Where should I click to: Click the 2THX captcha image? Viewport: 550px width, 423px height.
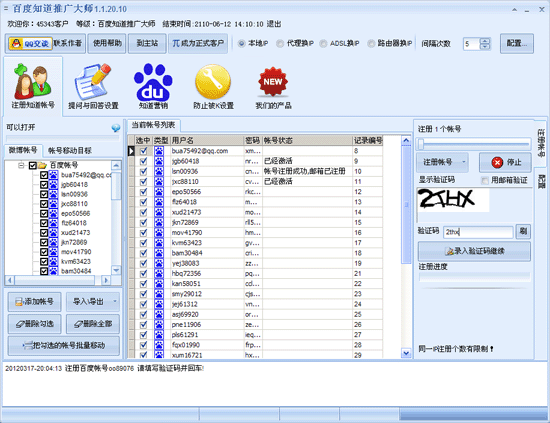(453, 200)
